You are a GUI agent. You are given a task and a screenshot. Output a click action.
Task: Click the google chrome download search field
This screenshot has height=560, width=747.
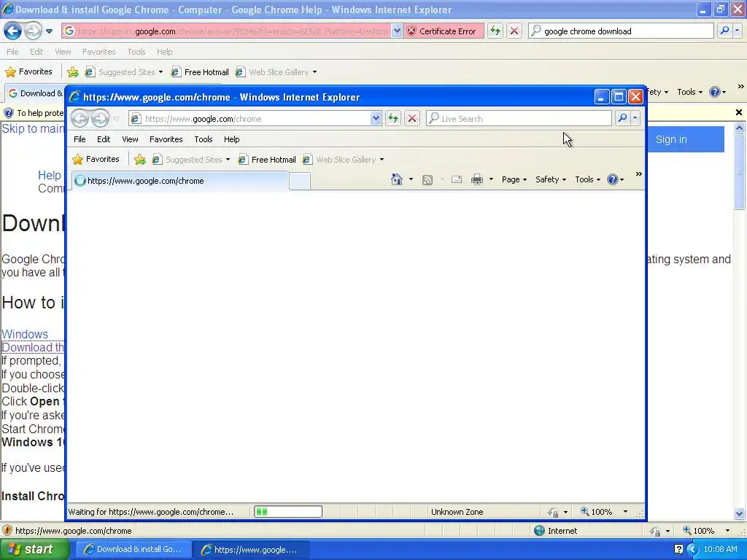click(622, 31)
